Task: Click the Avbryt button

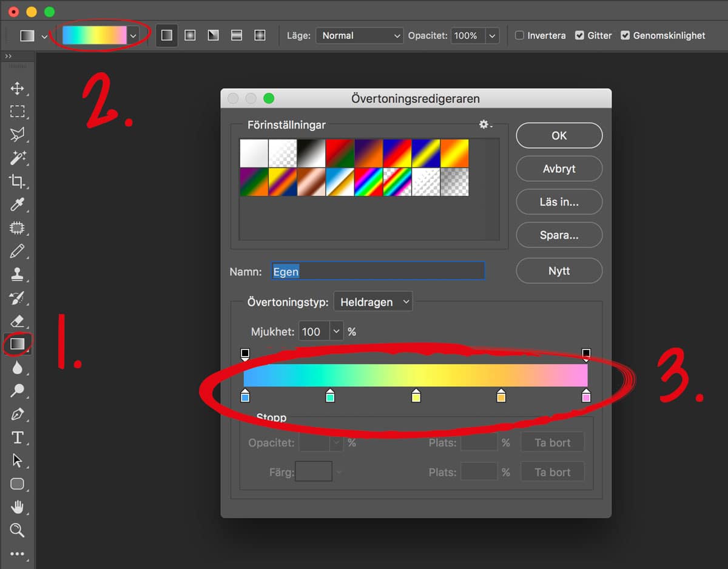Action: (x=559, y=169)
